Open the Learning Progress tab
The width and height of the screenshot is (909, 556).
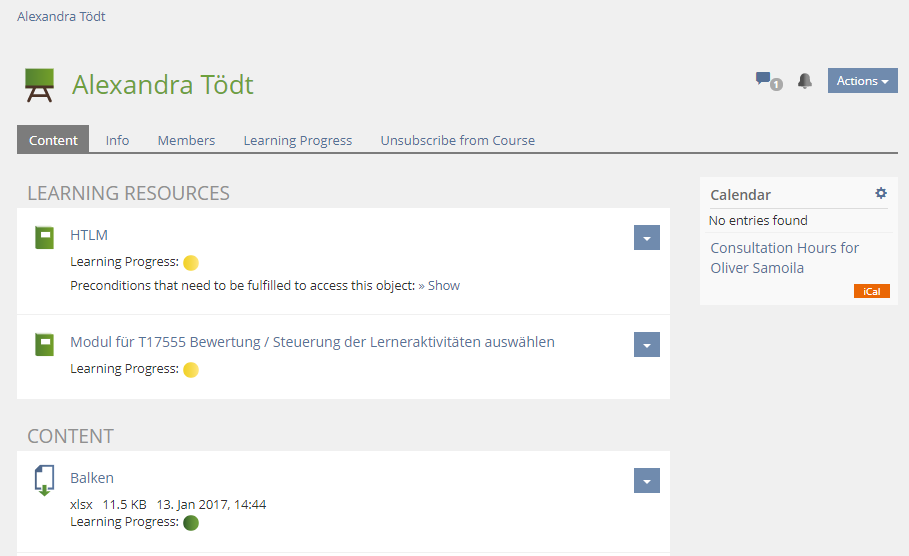coord(298,140)
